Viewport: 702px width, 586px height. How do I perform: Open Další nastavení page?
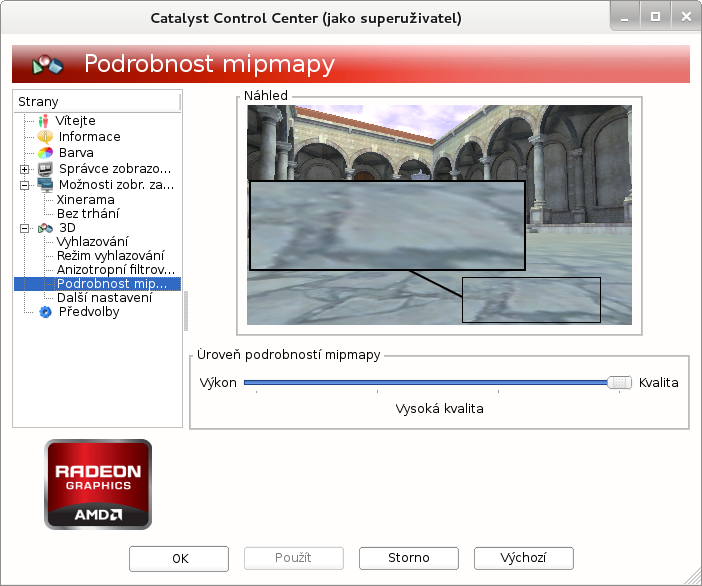pyautogui.click(x=104, y=298)
